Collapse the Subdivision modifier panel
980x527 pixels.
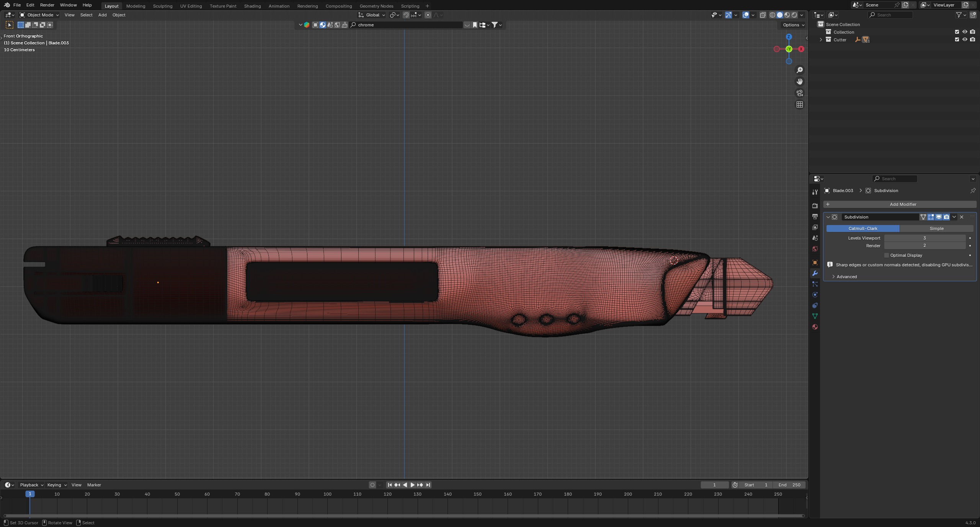(828, 217)
